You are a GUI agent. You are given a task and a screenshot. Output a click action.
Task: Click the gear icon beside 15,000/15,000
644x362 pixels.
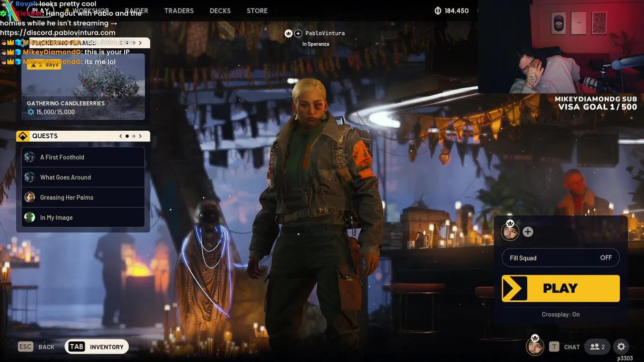pyautogui.click(x=31, y=112)
